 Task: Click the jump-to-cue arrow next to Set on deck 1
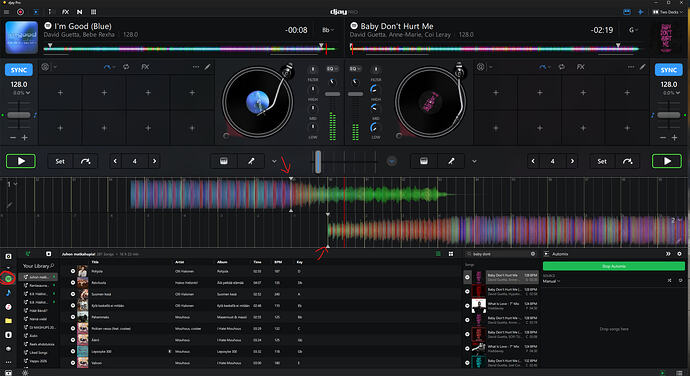pos(85,162)
